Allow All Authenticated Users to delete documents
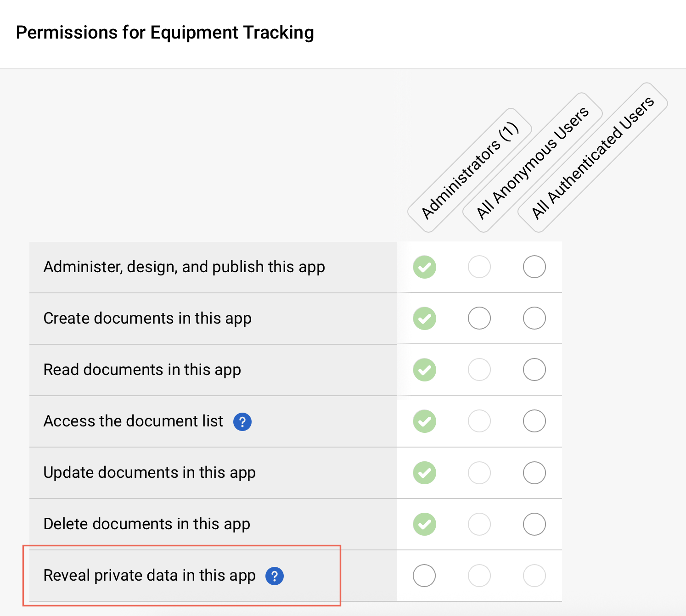This screenshot has height=616, width=686. coord(534,524)
